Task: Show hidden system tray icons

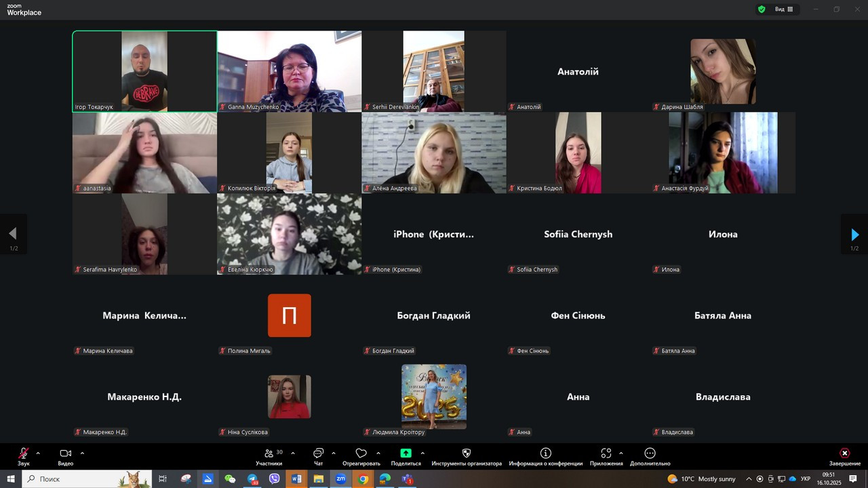Action: [750, 479]
